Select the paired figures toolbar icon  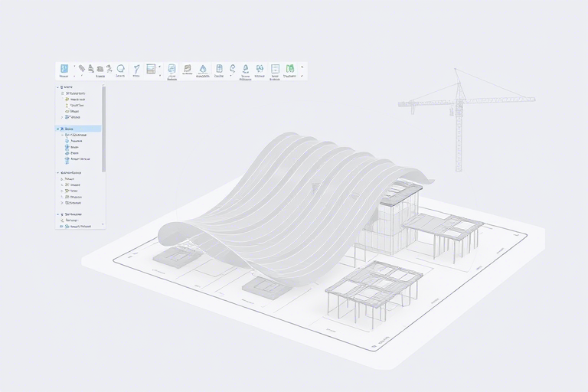click(260, 68)
